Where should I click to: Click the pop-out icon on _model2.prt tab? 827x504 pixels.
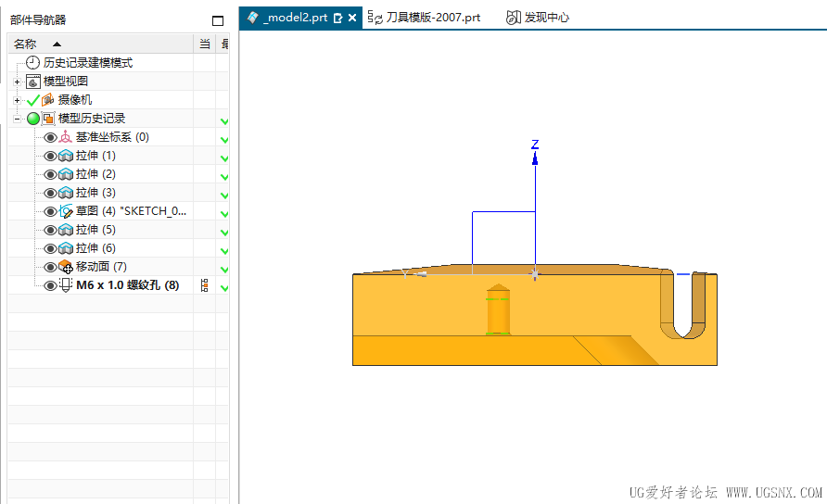[x=338, y=18]
